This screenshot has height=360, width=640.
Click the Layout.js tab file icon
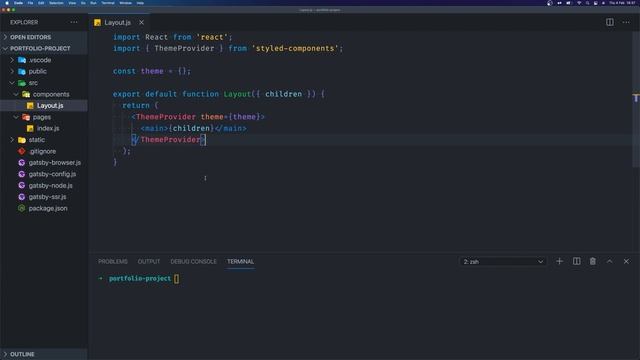(97, 22)
